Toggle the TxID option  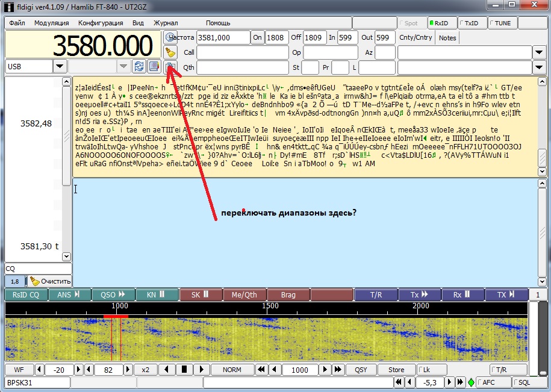pyautogui.click(x=472, y=23)
